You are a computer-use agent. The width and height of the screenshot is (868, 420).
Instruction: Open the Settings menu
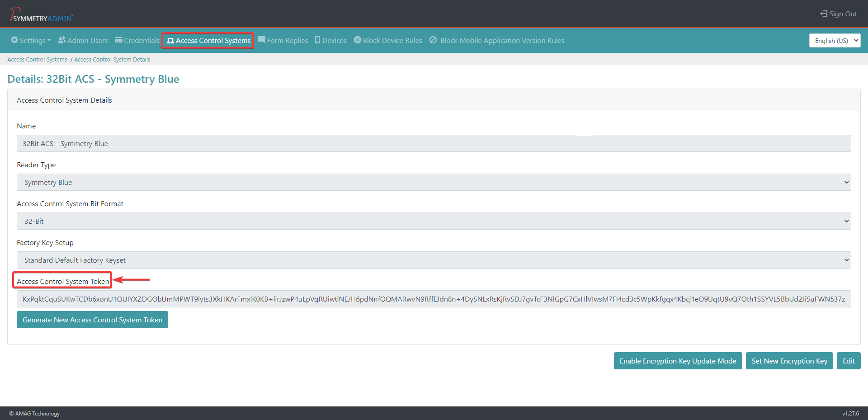[x=31, y=40]
